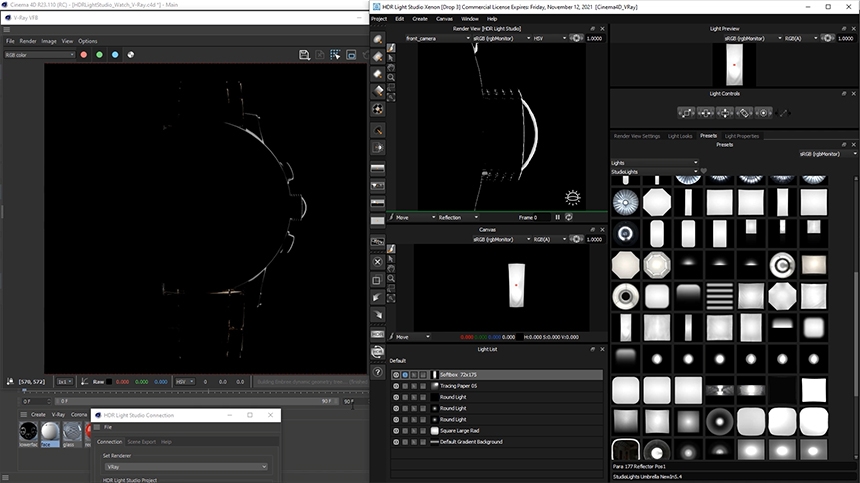Viewport: 860px width, 483px height.
Task: Toggle blue channel in V-Ray VFB
Action: click(115, 55)
